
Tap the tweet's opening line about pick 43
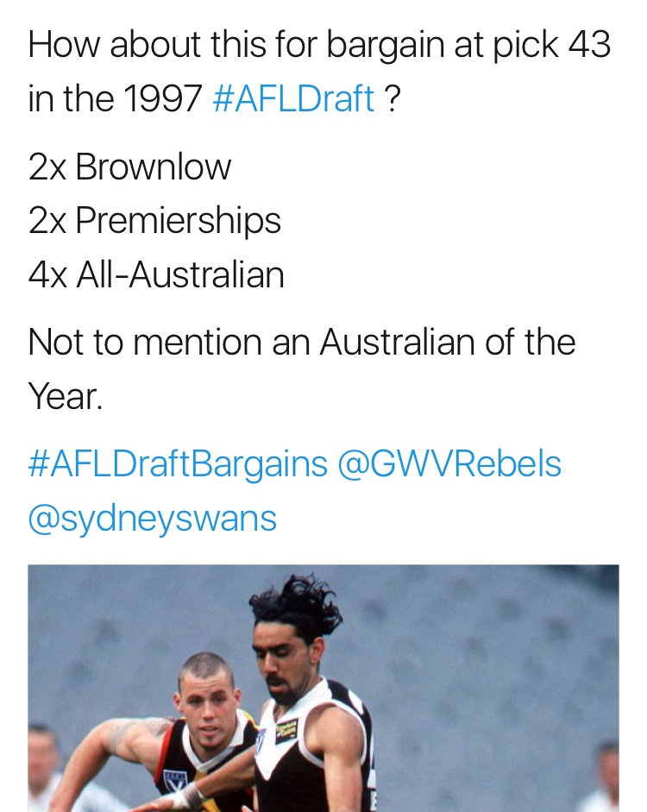(319, 45)
